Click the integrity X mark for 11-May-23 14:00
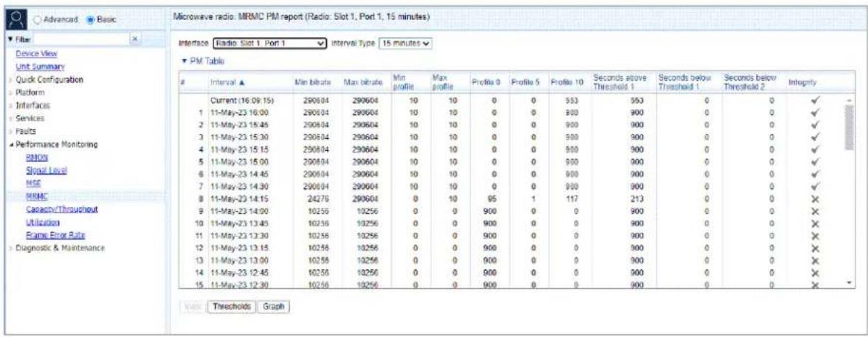The image size is (868, 337). coord(814,211)
